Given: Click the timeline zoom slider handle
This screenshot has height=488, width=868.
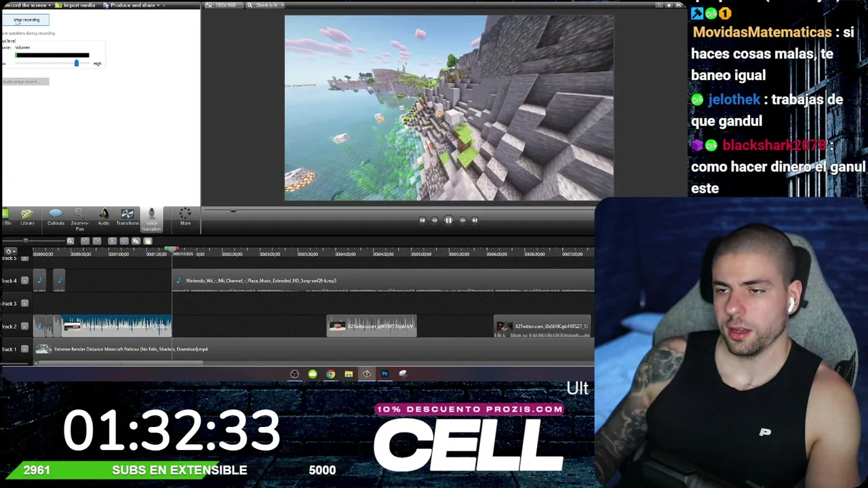Looking at the screenshot, I should tap(26, 241).
